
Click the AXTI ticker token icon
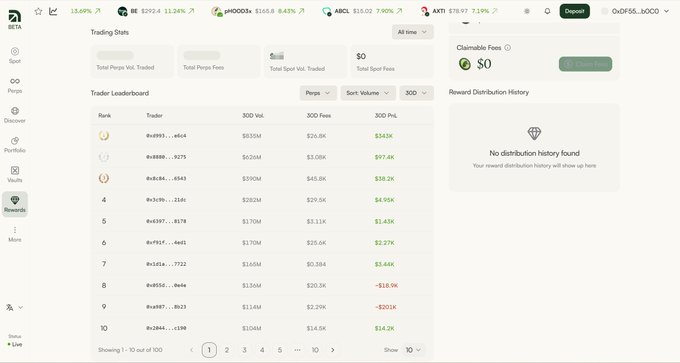[425, 11]
